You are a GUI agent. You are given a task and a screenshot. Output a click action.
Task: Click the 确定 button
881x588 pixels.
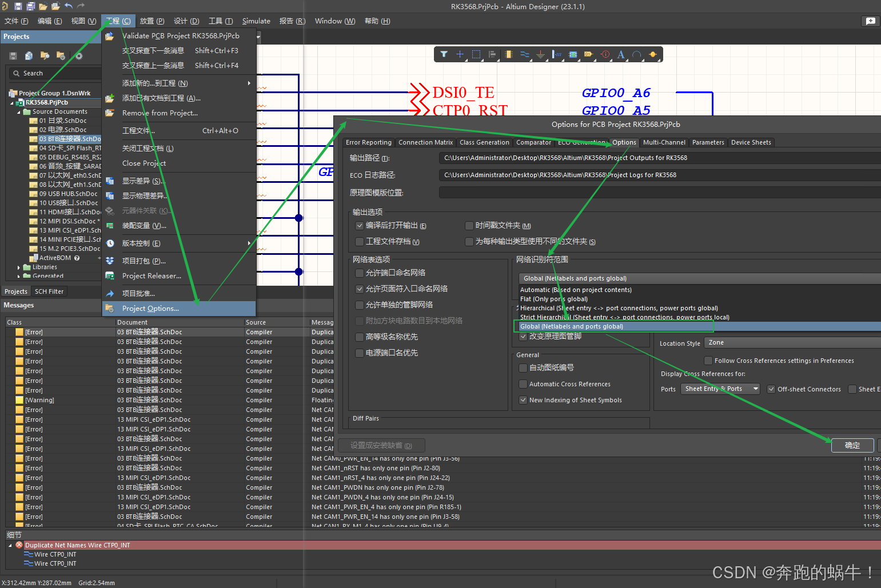(x=852, y=445)
